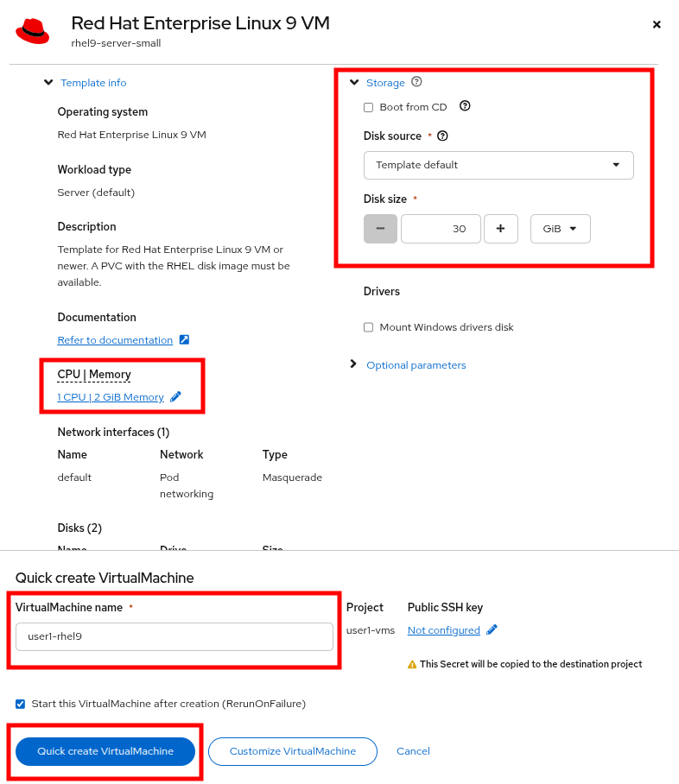Image resolution: width=679 pixels, height=784 pixels.
Task: Click help icon beside Boot from CD
Action: click(465, 106)
